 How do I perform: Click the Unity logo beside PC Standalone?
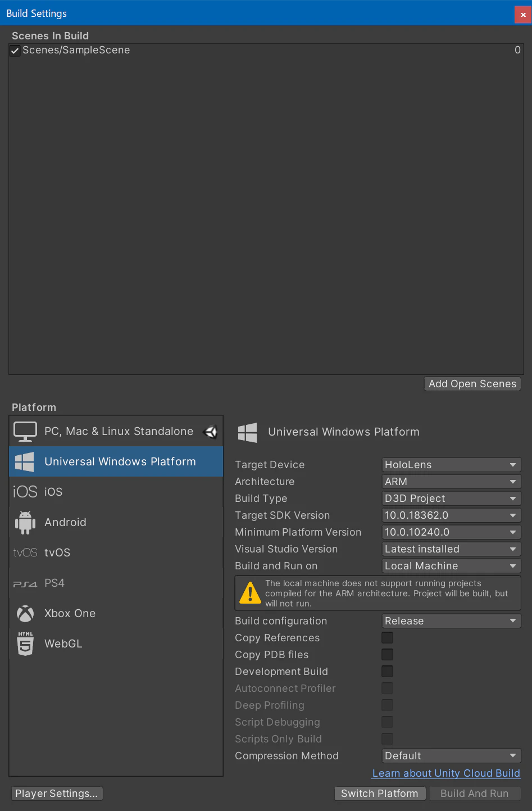pyautogui.click(x=211, y=432)
